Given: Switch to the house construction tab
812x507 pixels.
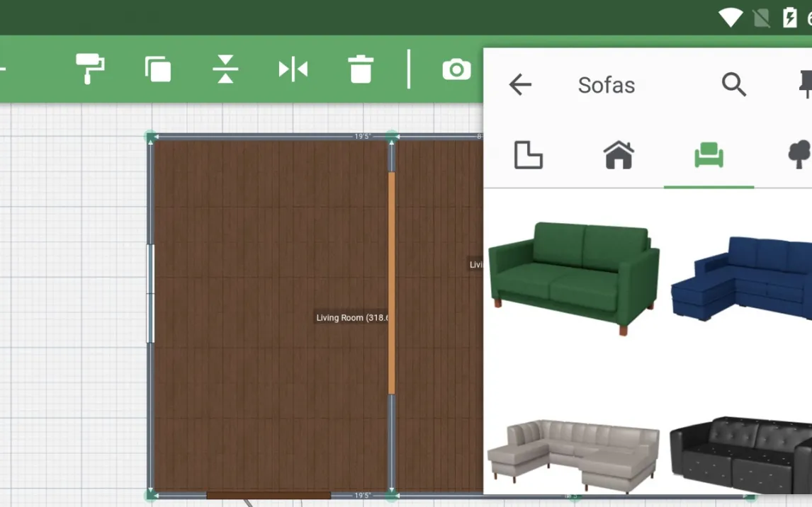Looking at the screenshot, I should point(619,155).
